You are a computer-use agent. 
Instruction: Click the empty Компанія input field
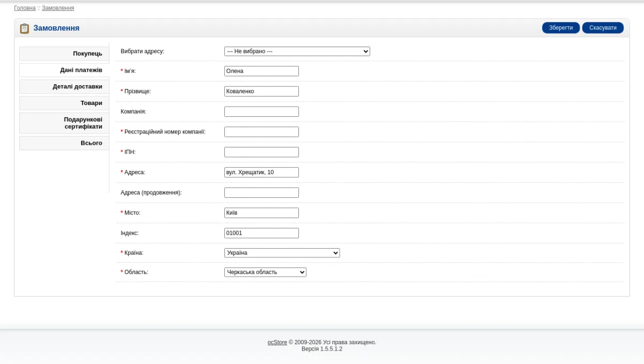(x=261, y=112)
